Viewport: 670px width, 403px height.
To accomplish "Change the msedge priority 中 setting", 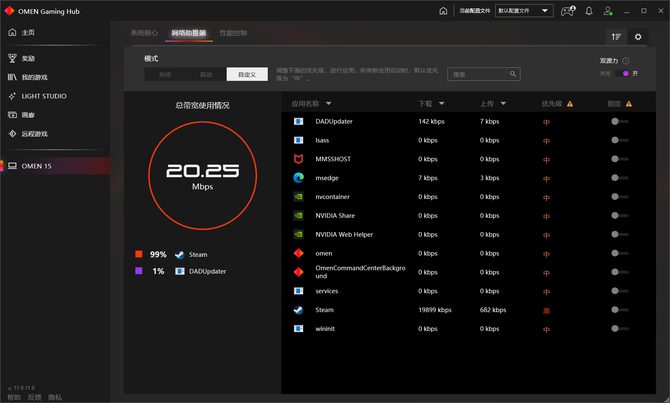I will [546, 179].
